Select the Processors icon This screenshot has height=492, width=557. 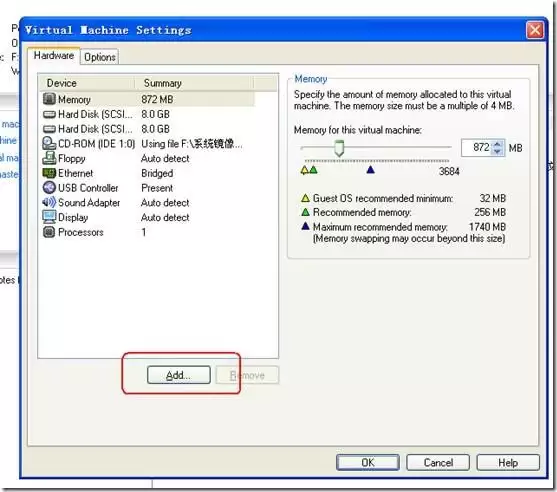(x=49, y=232)
